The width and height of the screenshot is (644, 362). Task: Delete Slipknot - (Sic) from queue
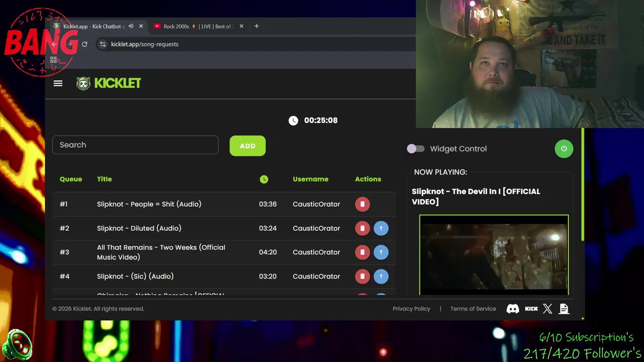362,276
